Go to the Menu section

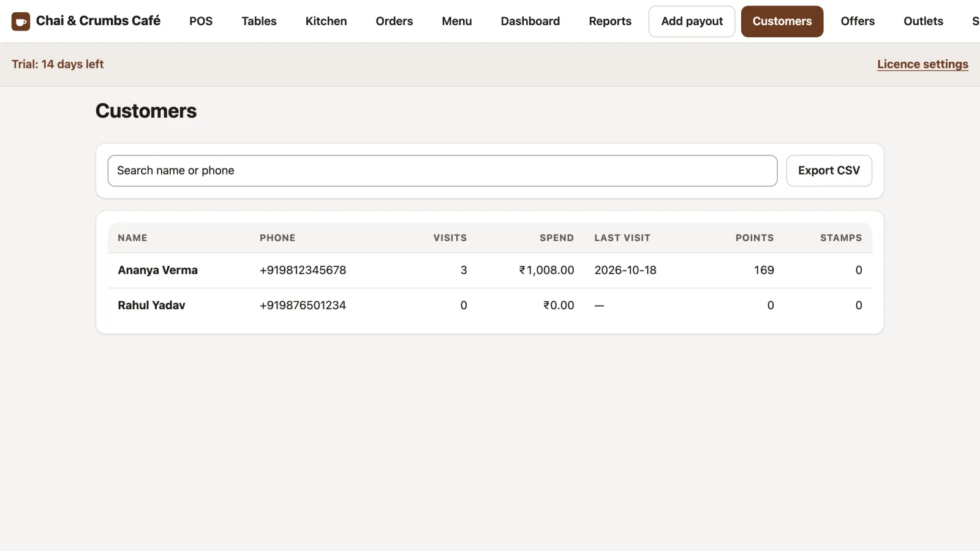tap(457, 21)
